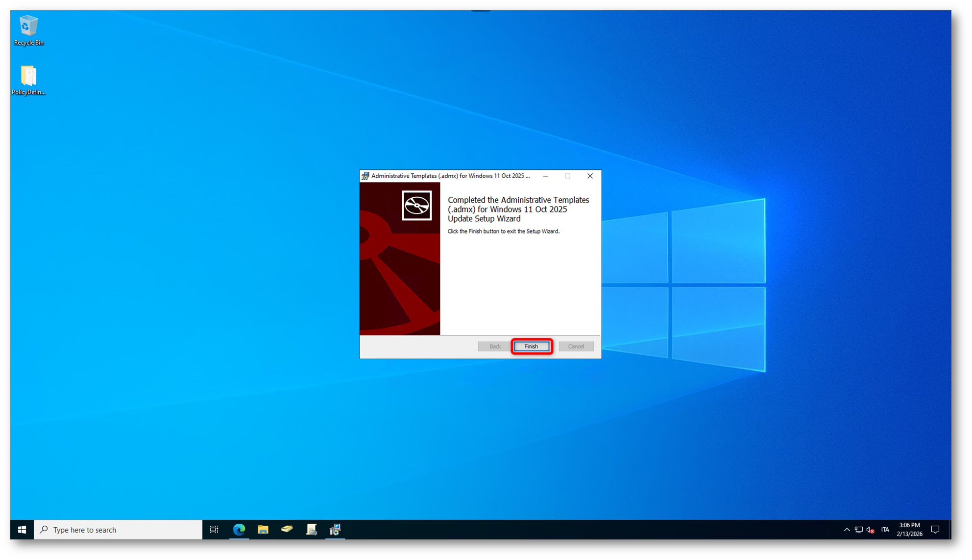Show hidden system tray icons
This screenshot has height=560, width=972.
(x=847, y=530)
